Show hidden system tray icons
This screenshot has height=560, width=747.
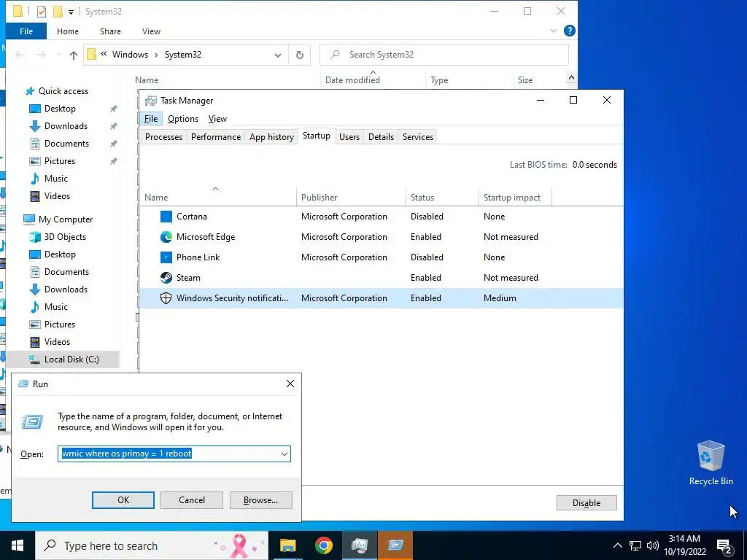[x=617, y=545]
